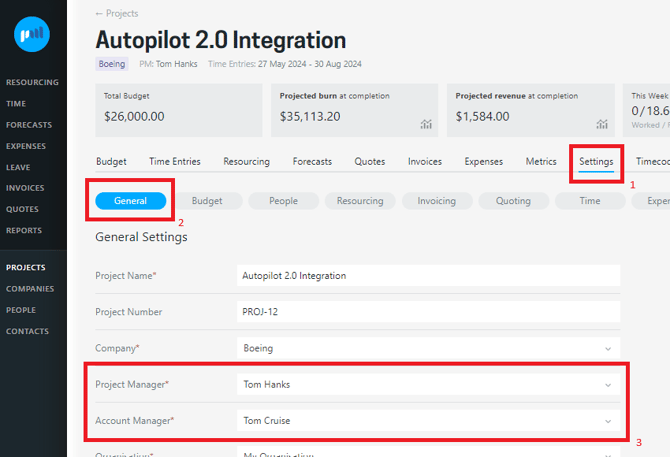Open Expenses in the sidebar
Viewport: 670px width, 457px height.
click(26, 146)
